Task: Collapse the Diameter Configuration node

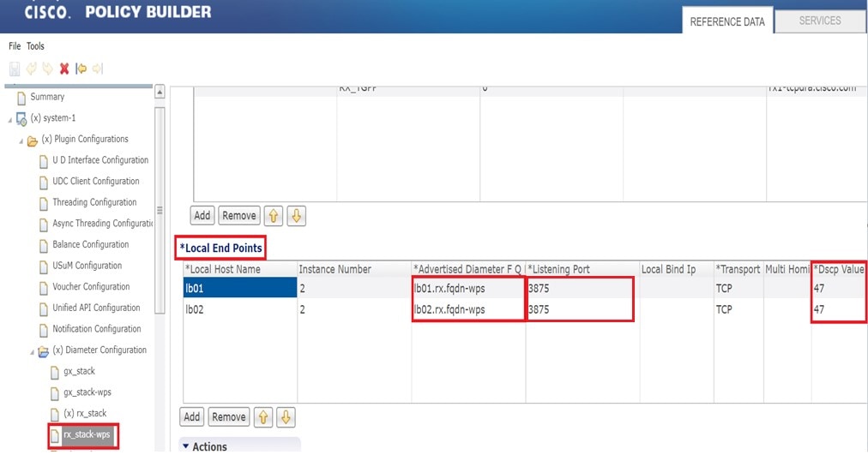Action: click(x=32, y=351)
